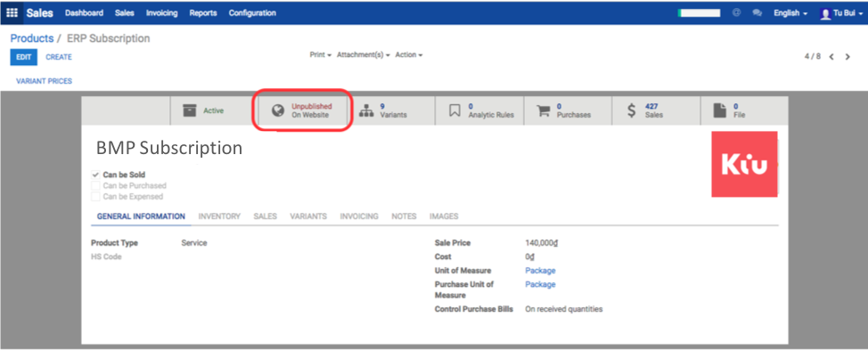This screenshot has width=868, height=350.
Task: Toggle the Can be Purchased checkbox
Action: [95, 186]
